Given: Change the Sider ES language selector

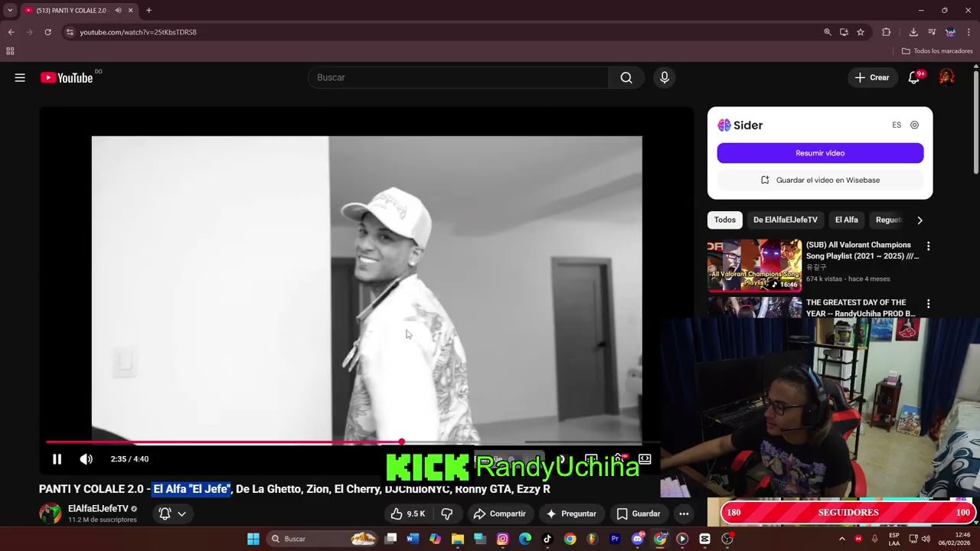Looking at the screenshot, I should click(x=897, y=125).
